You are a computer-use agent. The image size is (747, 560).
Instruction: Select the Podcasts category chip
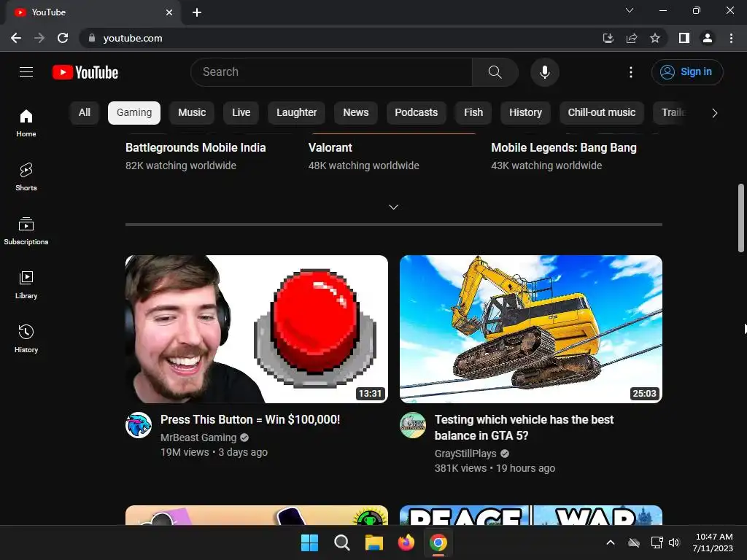click(417, 113)
